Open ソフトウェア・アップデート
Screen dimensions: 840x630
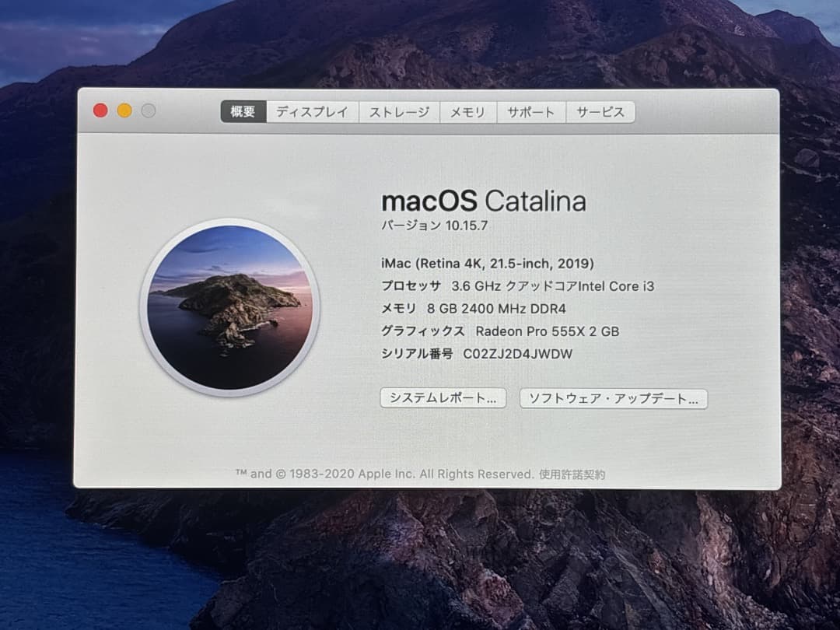point(614,399)
